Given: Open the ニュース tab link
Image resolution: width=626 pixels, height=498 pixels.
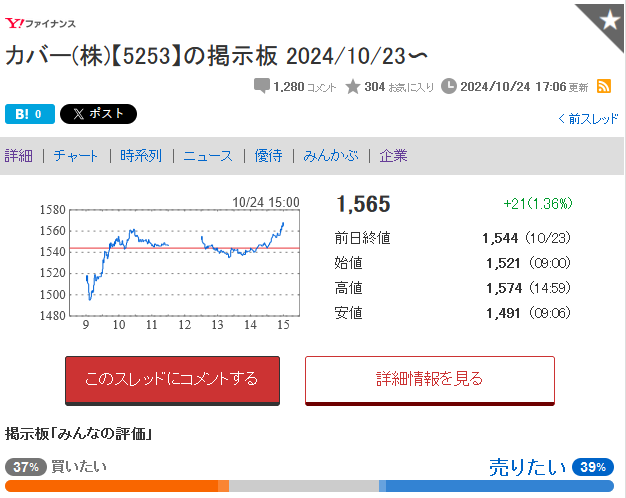Looking at the screenshot, I should coord(208,155).
